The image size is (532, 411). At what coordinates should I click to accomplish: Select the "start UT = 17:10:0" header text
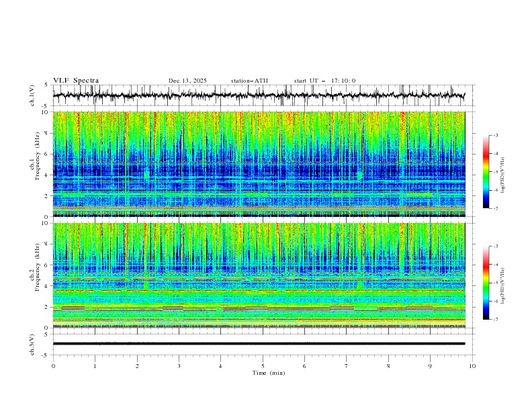coord(324,81)
